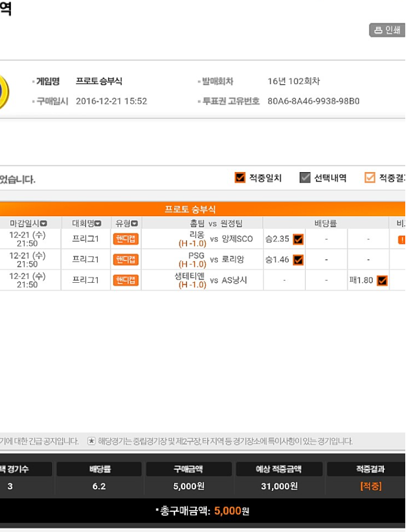Click combined odds value 6.2

point(99,486)
